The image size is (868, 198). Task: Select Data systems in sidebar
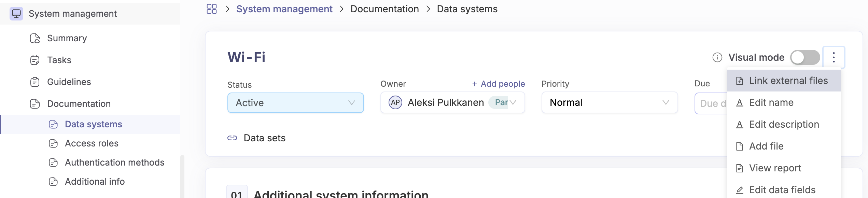(90, 124)
